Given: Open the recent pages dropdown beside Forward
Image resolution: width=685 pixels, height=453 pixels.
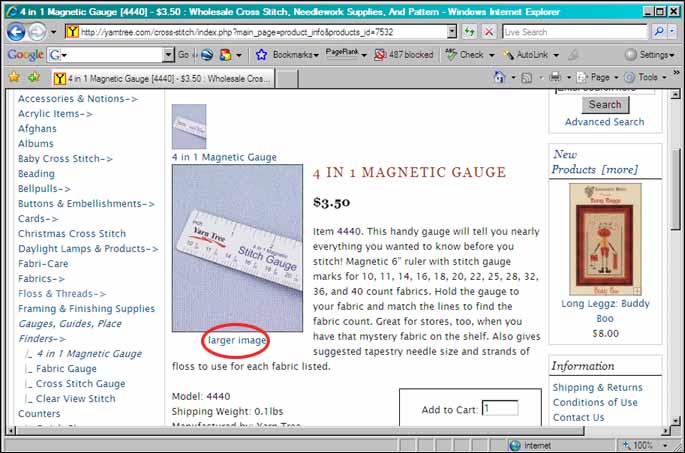Looking at the screenshot, I should coord(53,32).
